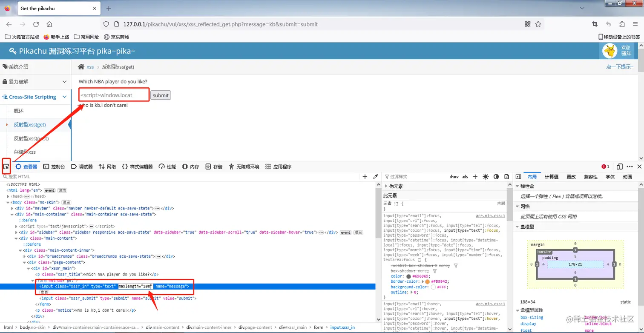Screen dimensions: 644x333
Task: Open a new browser tab
Action: click(x=109, y=9)
